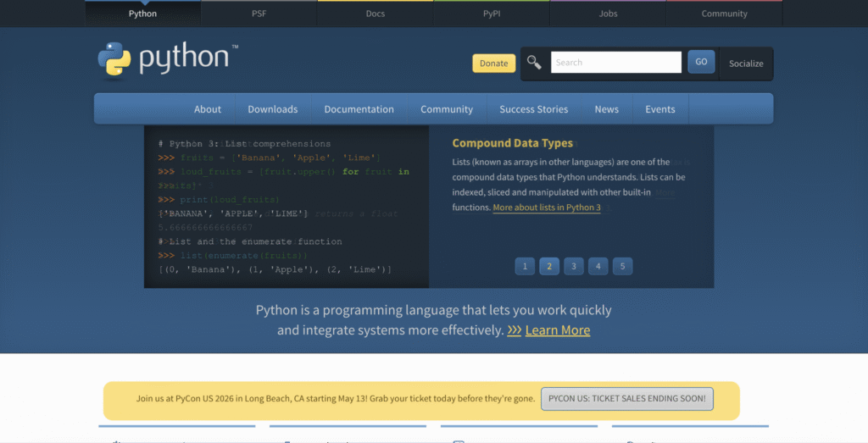Open the Documentation navigation menu

(x=359, y=109)
